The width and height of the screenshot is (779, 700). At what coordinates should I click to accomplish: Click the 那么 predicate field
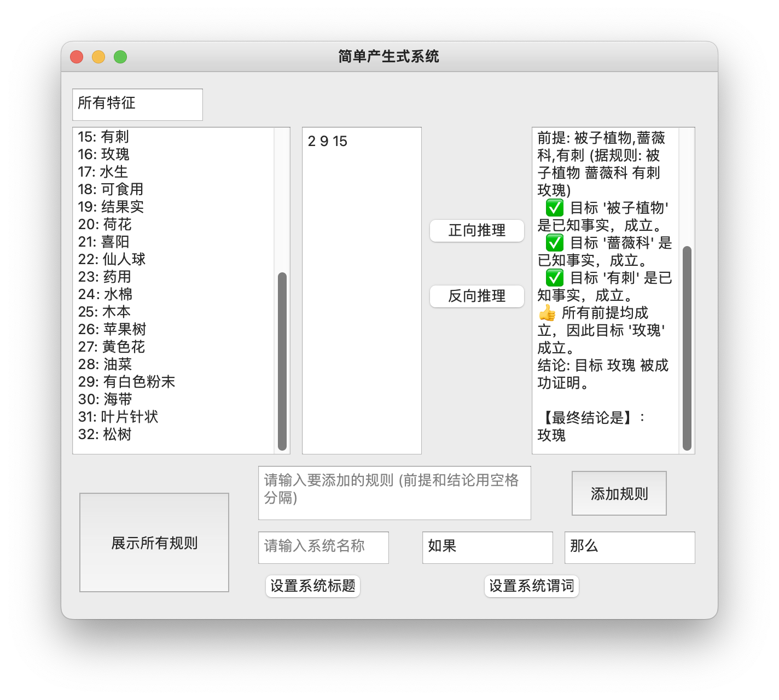630,547
